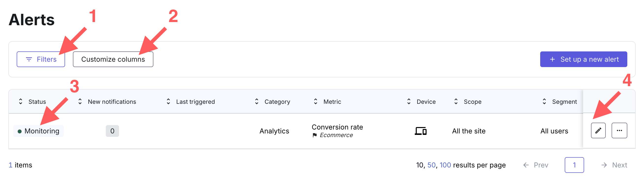Sort the table by the Status column
This screenshot has height=188, width=644.
tap(21, 102)
